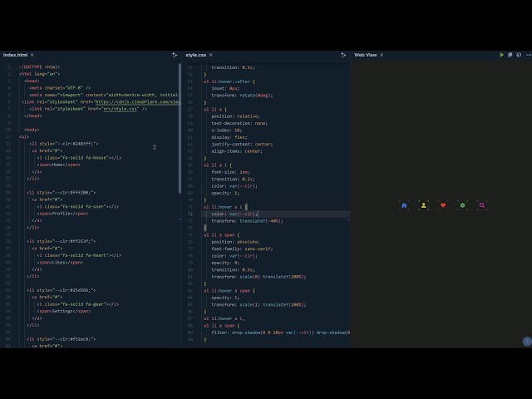Click the transform: scale(0) translateY(200%) line
The width and height of the screenshot is (532, 399).
tap(259, 277)
